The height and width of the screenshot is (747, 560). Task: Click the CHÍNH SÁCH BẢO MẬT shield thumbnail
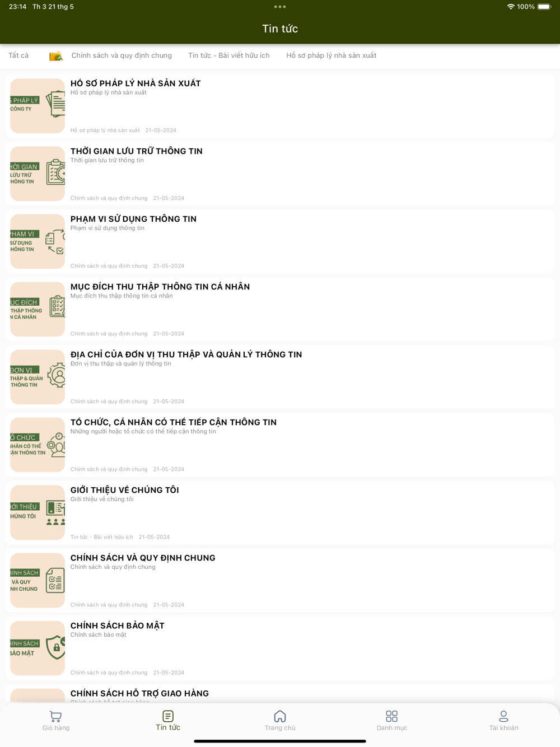pyautogui.click(x=38, y=648)
